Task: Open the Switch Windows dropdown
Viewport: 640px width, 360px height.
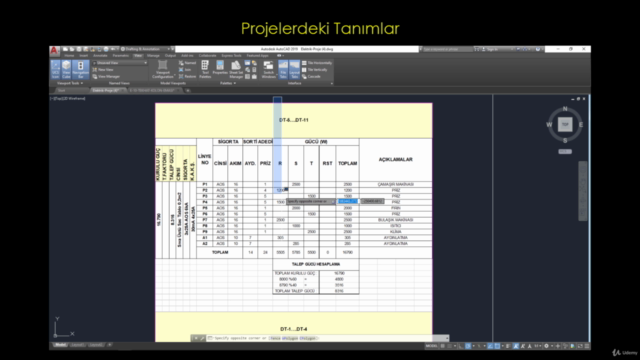Action: coord(268,70)
